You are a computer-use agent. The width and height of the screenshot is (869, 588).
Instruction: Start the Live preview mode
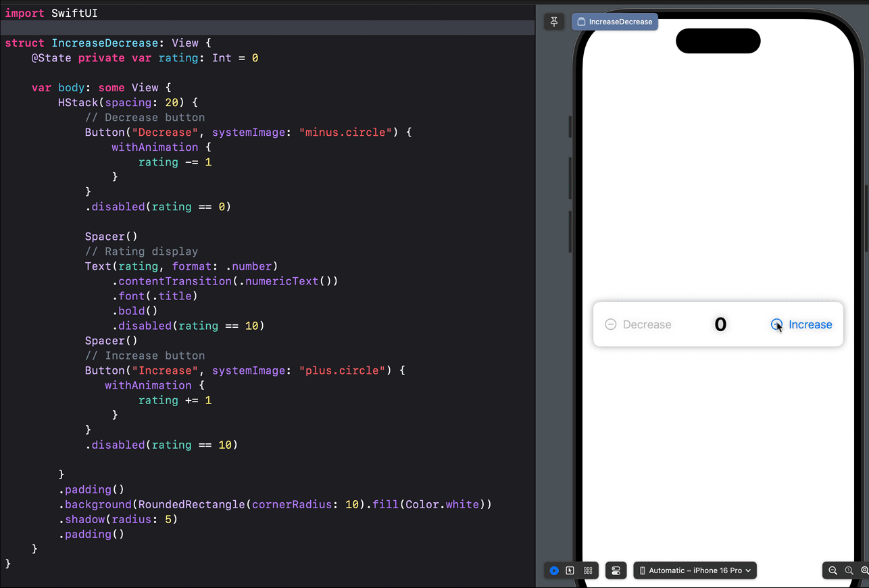tap(554, 570)
